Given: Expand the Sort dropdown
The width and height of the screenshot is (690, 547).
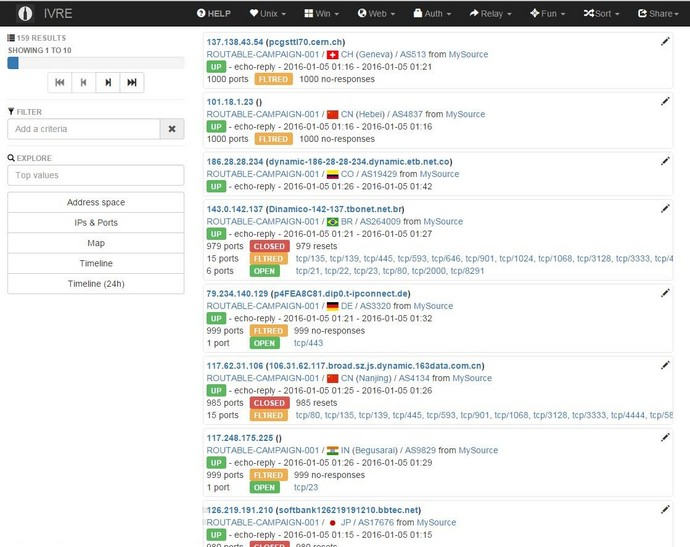Looking at the screenshot, I should coord(602,14).
